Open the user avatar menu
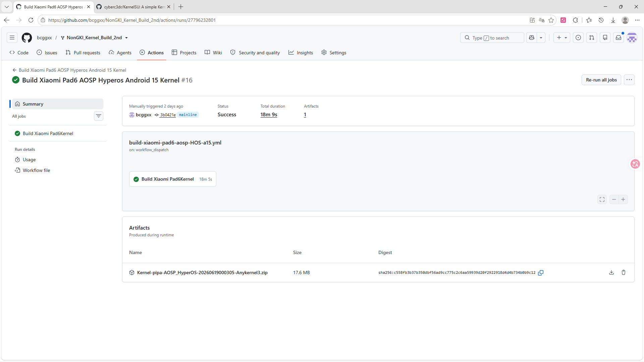Screen dimensions: 644x362 pyautogui.click(x=632, y=38)
